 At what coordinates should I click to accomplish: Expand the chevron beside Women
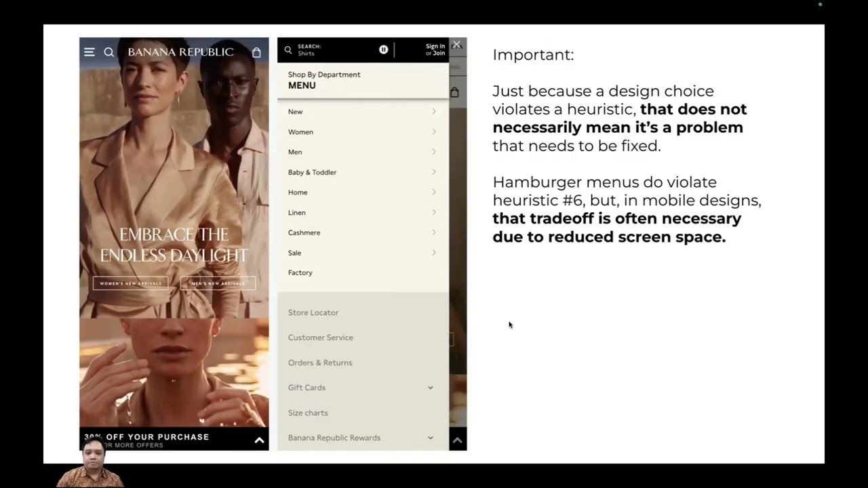coord(434,131)
